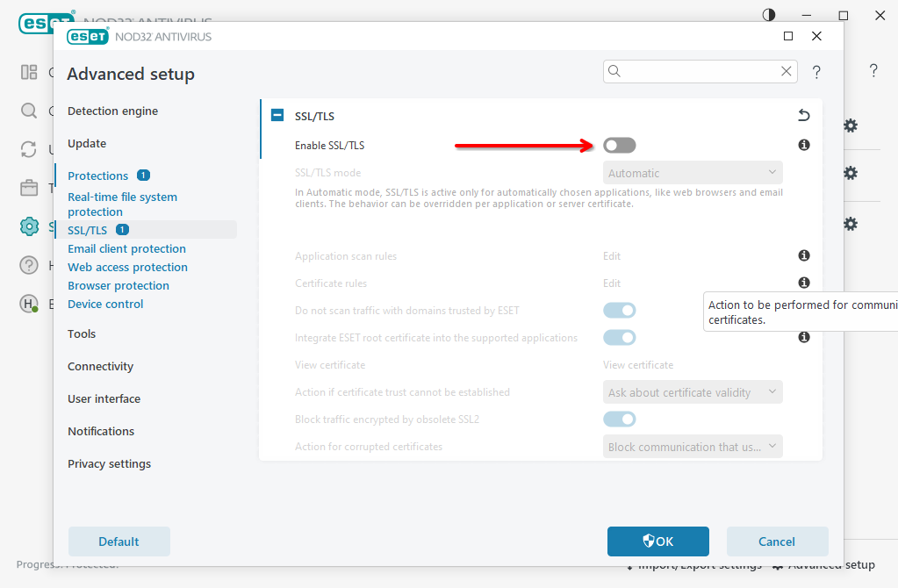Click the middle gear icon in main window

pos(851,173)
